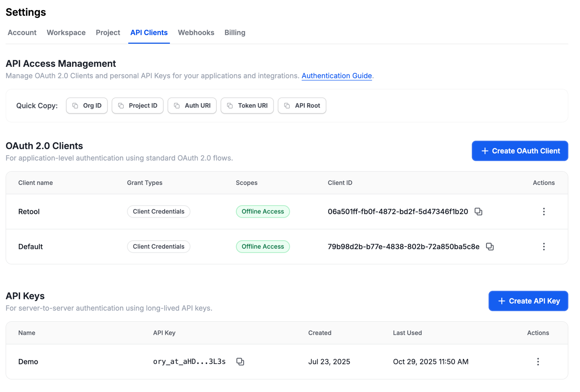This screenshot has width=580, height=392.
Task: Open the Webhooks tab
Action: coord(196,33)
